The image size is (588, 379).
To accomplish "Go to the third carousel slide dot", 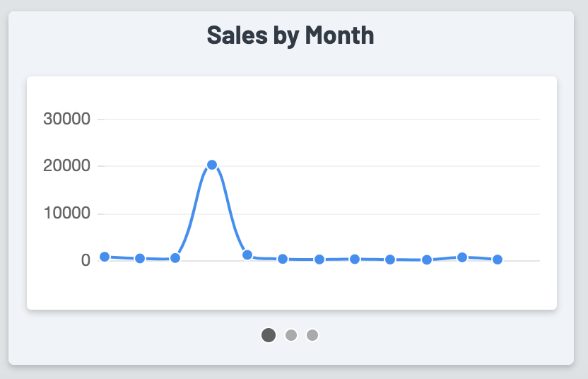I will [x=312, y=335].
